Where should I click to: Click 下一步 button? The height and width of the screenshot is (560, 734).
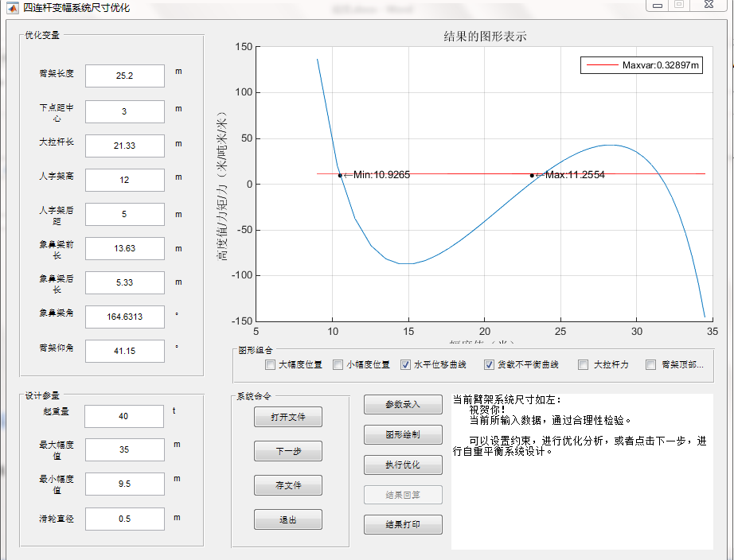tap(288, 451)
